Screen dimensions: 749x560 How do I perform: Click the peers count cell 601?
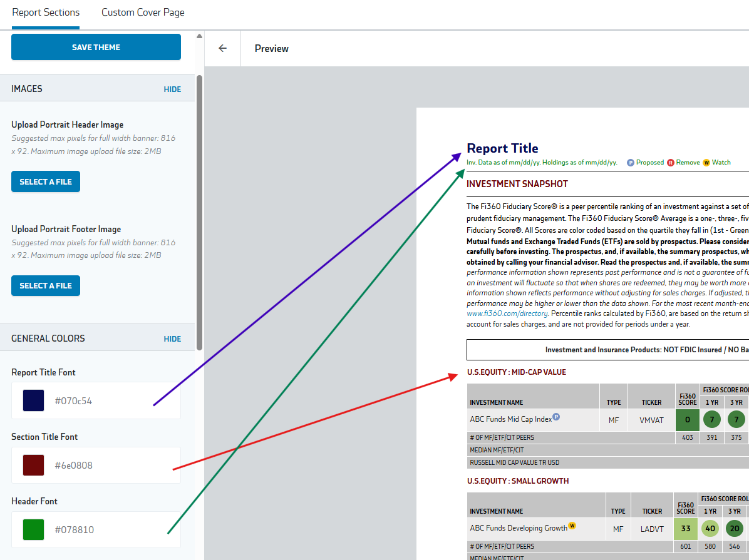[686, 546]
